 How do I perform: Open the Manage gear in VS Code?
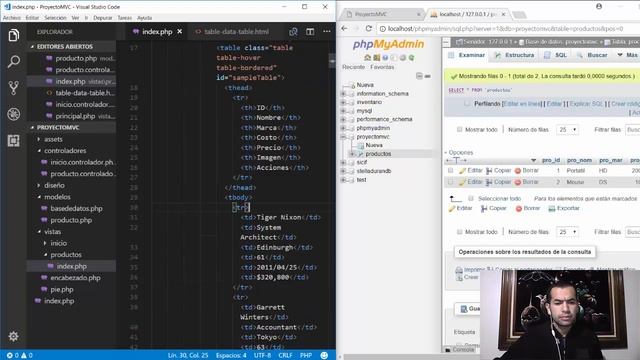(13, 336)
